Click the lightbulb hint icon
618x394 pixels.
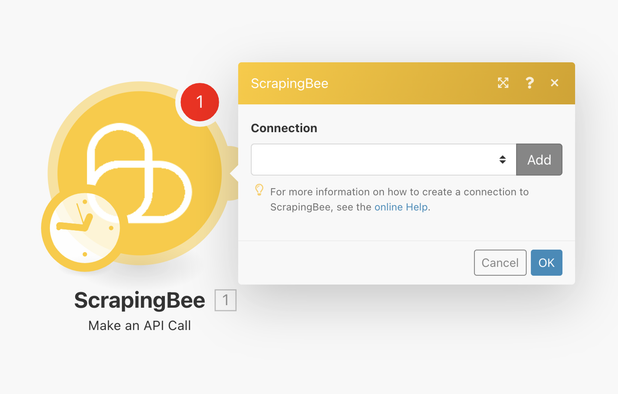click(x=259, y=190)
